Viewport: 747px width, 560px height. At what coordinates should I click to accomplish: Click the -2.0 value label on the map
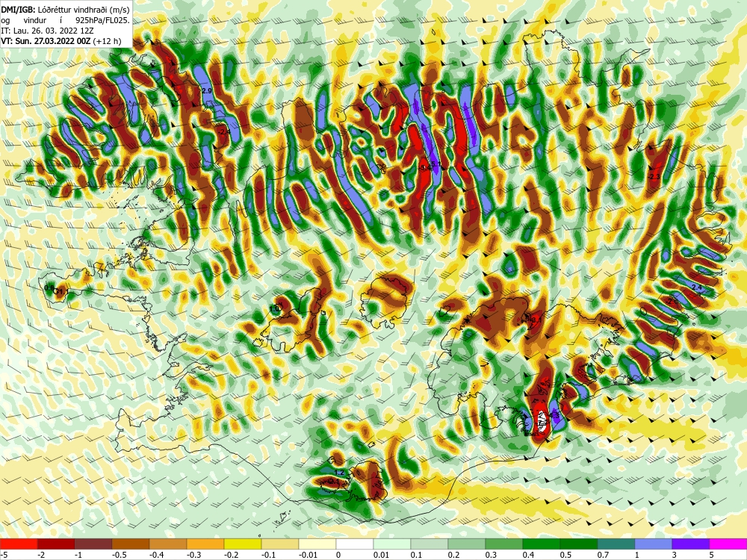coord(672,302)
